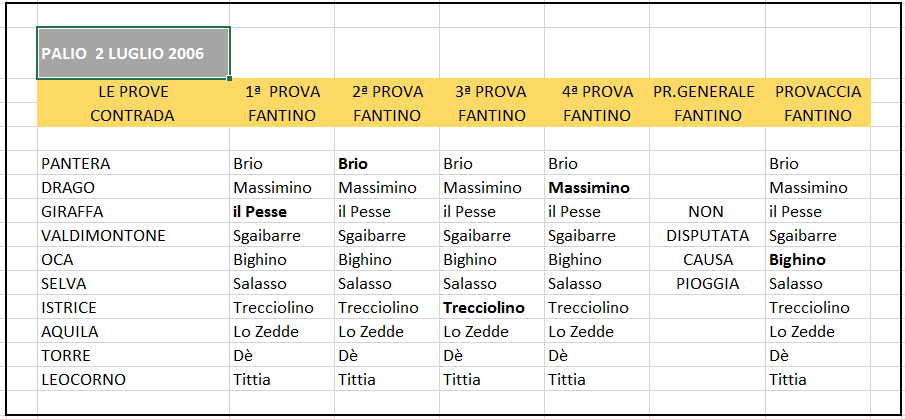Select the LE PROVE header cell
This screenshot has height=419, width=905.
pyautogui.click(x=133, y=92)
